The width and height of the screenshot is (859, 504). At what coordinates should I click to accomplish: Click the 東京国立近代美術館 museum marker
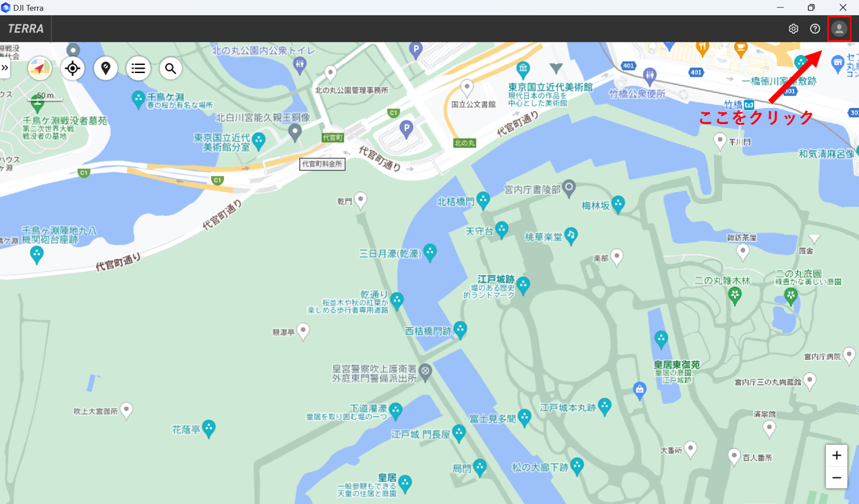click(524, 68)
